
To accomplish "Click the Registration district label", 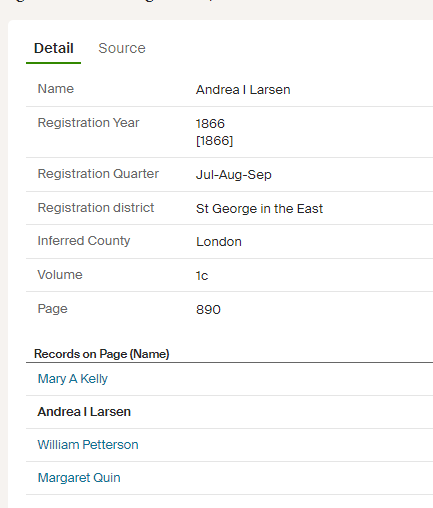I will point(96,208).
